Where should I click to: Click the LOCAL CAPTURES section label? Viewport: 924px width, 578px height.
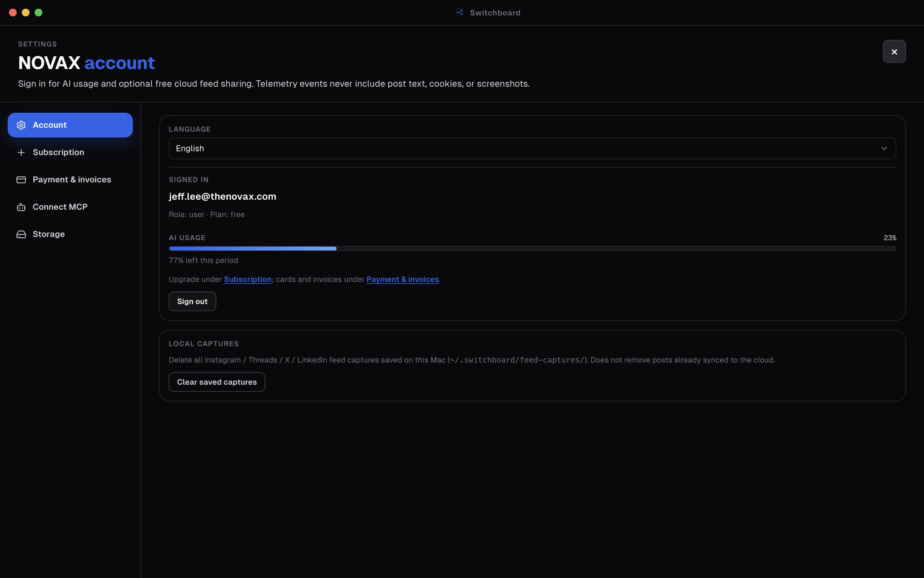pyautogui.click(x=204, y=344)
